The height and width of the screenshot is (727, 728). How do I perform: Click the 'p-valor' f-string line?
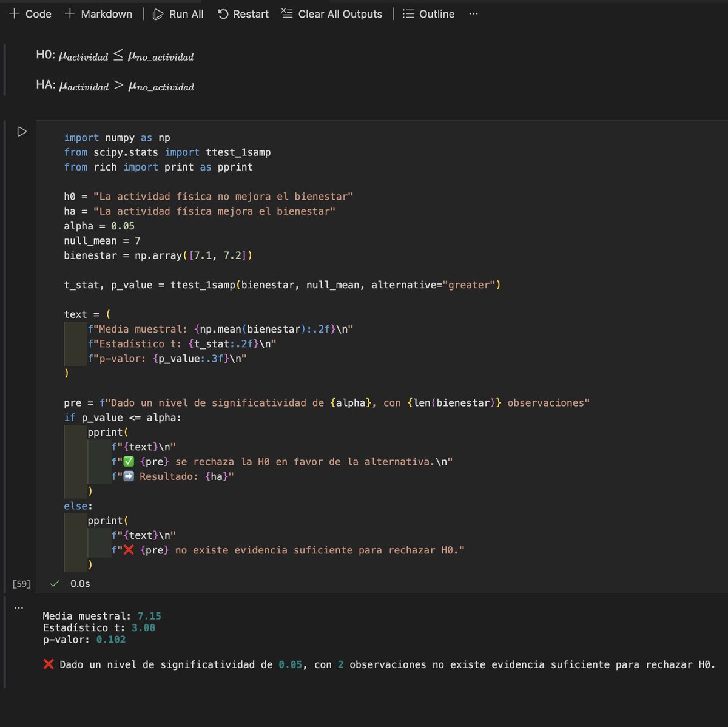pos(167,359)
